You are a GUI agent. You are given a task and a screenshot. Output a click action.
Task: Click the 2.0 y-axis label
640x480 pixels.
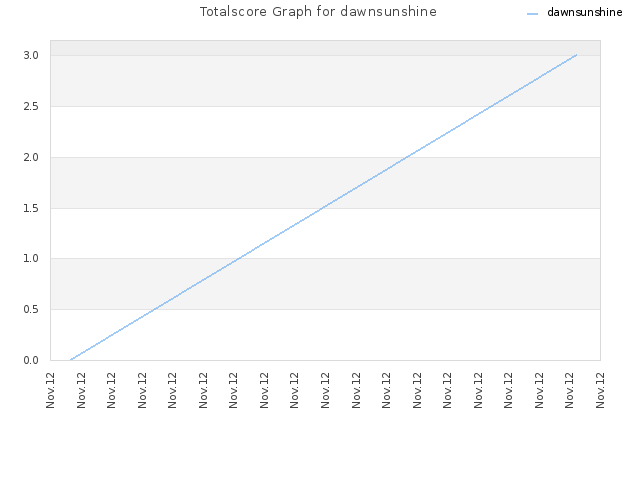(31, 158)
